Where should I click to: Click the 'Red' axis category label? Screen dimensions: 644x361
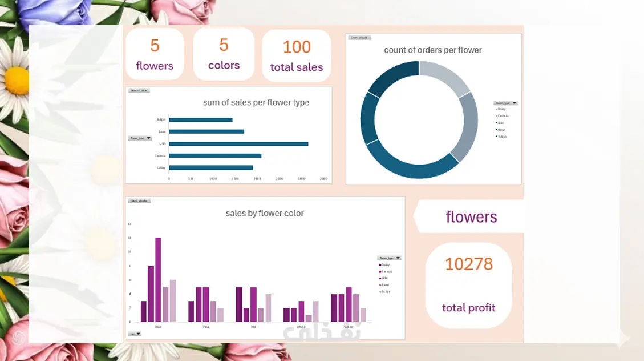click(253, 327)
